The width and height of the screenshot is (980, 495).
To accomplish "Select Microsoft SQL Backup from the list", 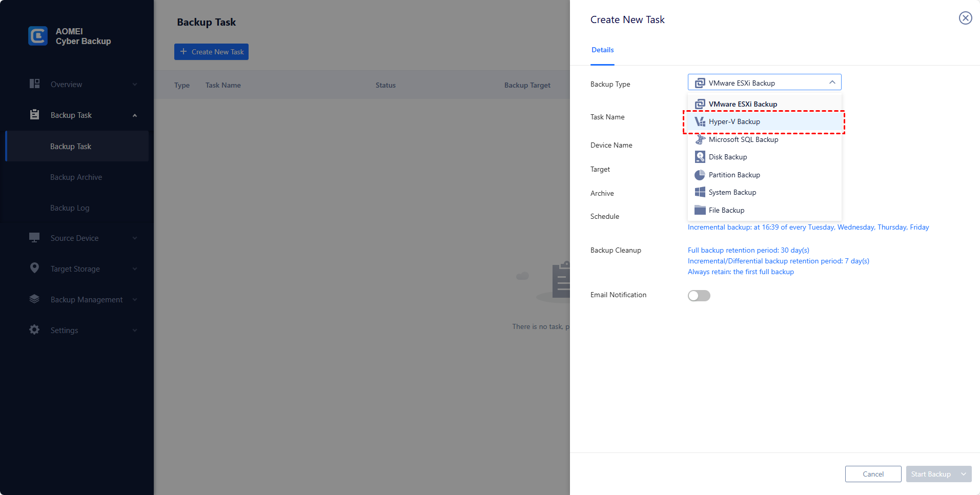I will (x=765, y=139).
